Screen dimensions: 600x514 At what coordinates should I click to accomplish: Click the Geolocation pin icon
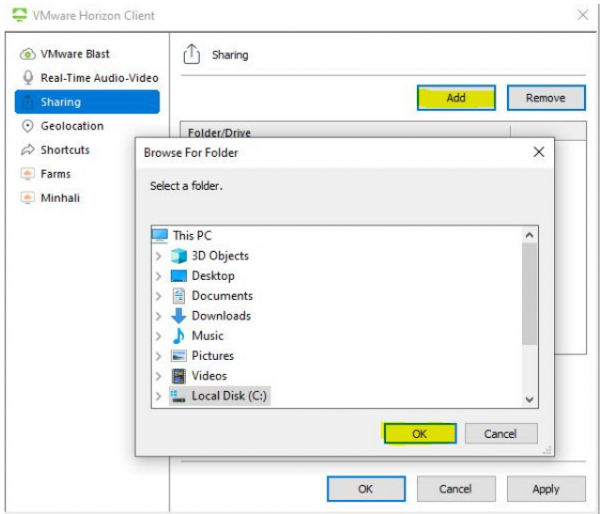(28, 126)
